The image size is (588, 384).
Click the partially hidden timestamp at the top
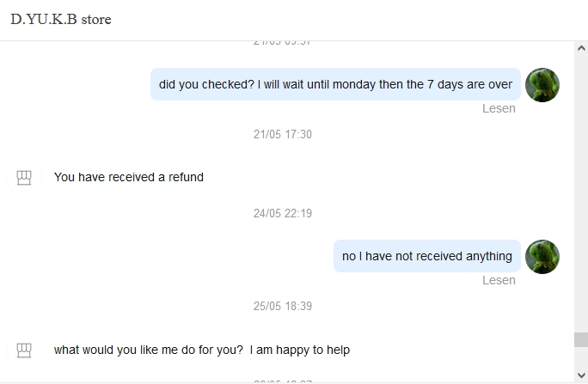point(283,42)
